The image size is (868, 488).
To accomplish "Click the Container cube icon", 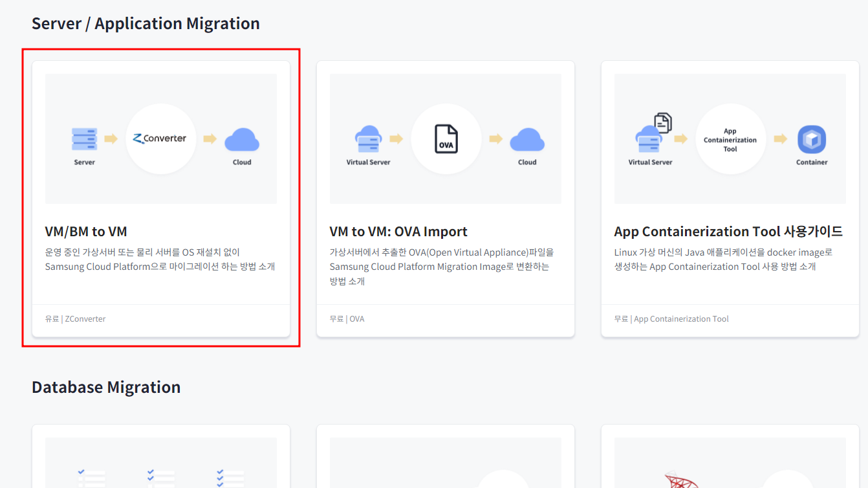I will click(x=812, y=139).
